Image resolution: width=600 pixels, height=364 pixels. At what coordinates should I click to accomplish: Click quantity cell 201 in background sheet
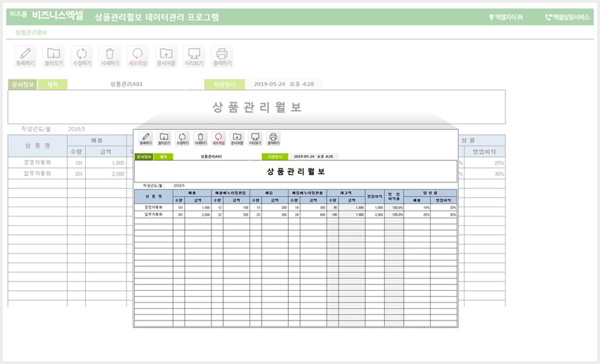pyautogui.click(x=77, y=174)
